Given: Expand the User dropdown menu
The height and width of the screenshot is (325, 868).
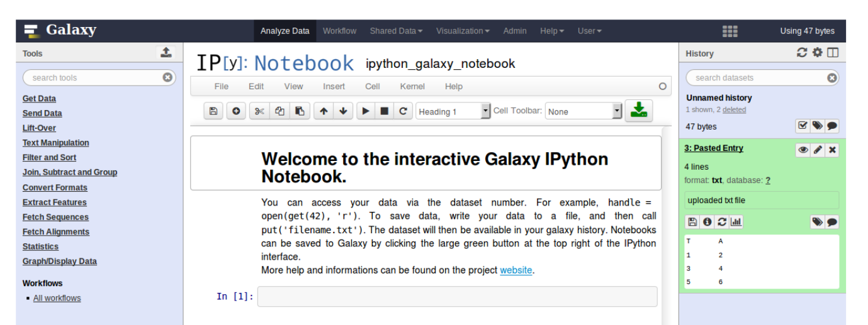Looking at the screenshot, I should [590, 31].
